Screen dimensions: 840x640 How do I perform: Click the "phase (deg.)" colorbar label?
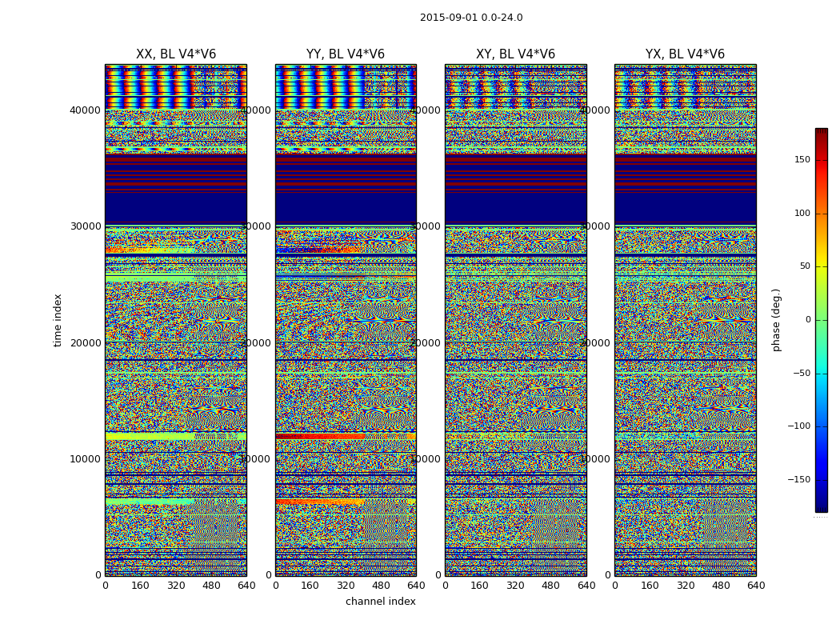776,319
